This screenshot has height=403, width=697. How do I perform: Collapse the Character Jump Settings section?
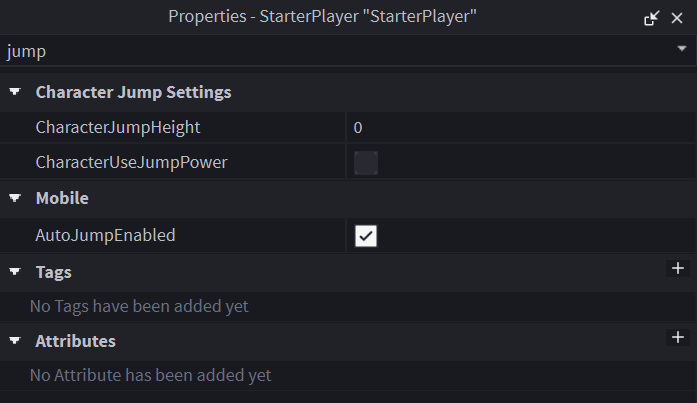point(15,92)
